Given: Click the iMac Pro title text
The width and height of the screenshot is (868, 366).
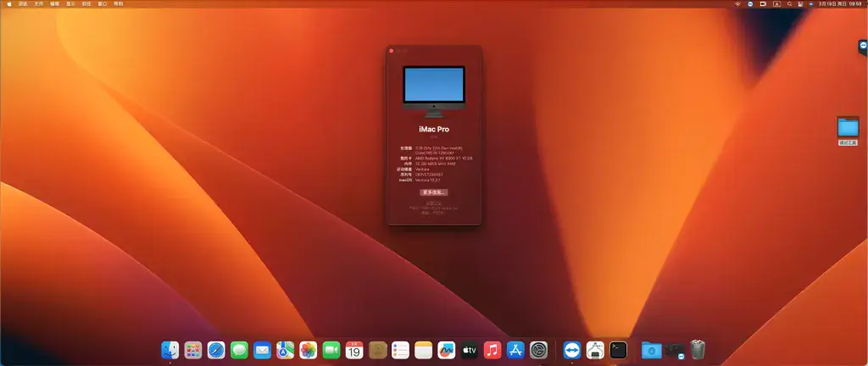Looking at the screenshot, I should (x=433, y=130).
